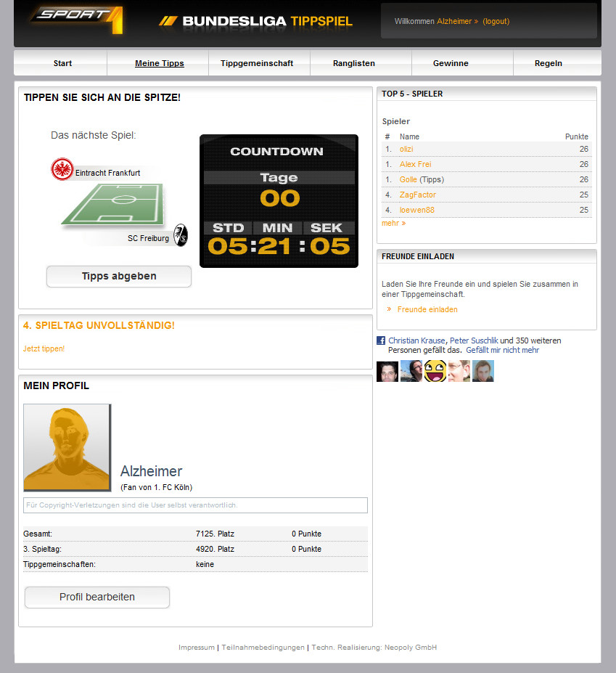The height and width of the screenshot is (673, 616).
Task: Switch to the Ranglisten tab
Action: [x=354, y=63]
